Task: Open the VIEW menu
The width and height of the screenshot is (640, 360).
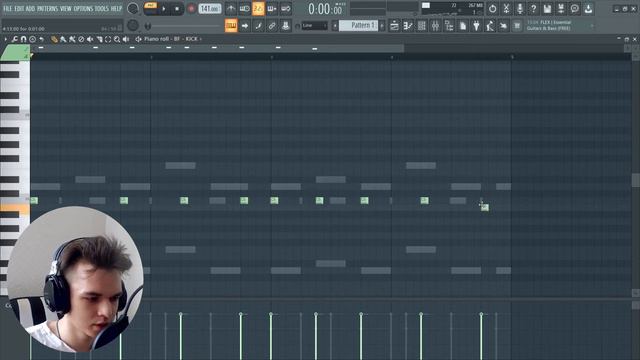Action: click(x=66, y=8)
